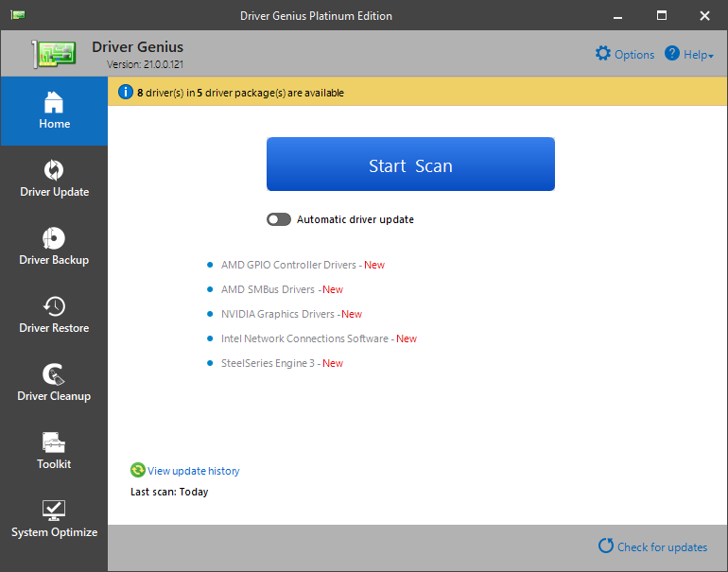Maximize the Driver Genius window
Image resolution: width=728 pixels, height=572 pixels.
[x=662, y=16]
